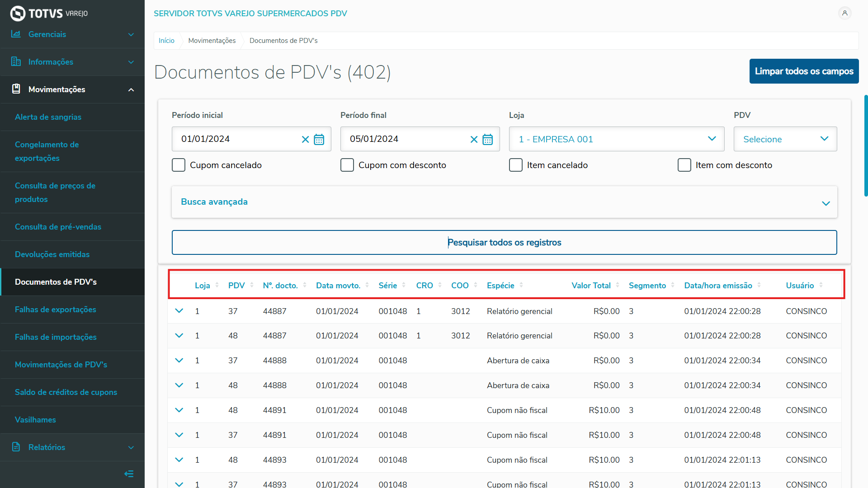Check the Cupom com desconto box
Image resolution: width=868 pixels, height=488 pixels.
click(x=347, y=165)
